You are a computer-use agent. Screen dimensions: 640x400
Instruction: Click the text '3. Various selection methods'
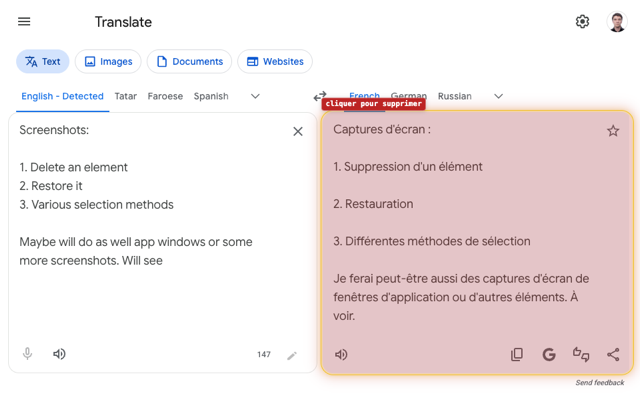[96, 204]
